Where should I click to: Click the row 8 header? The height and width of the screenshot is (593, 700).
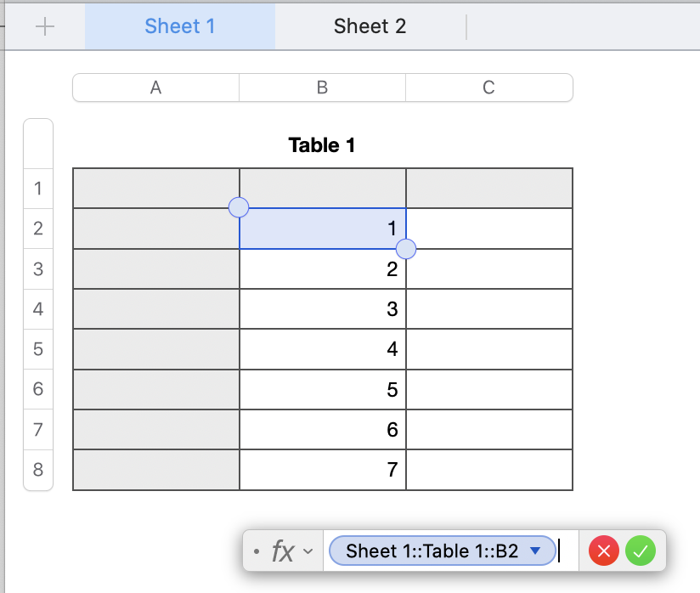click(x=38, y=470)
